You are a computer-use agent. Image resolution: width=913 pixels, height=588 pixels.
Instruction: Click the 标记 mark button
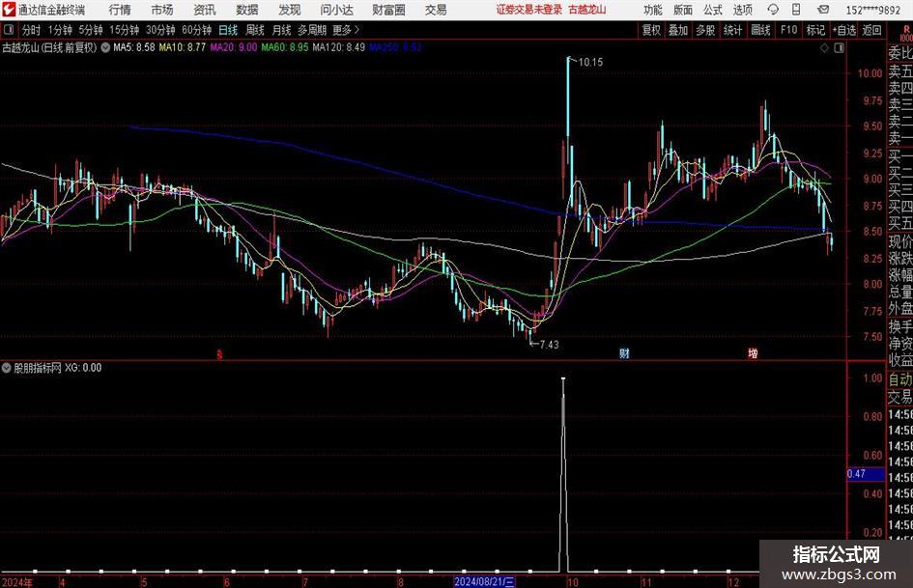pos(815,30)
